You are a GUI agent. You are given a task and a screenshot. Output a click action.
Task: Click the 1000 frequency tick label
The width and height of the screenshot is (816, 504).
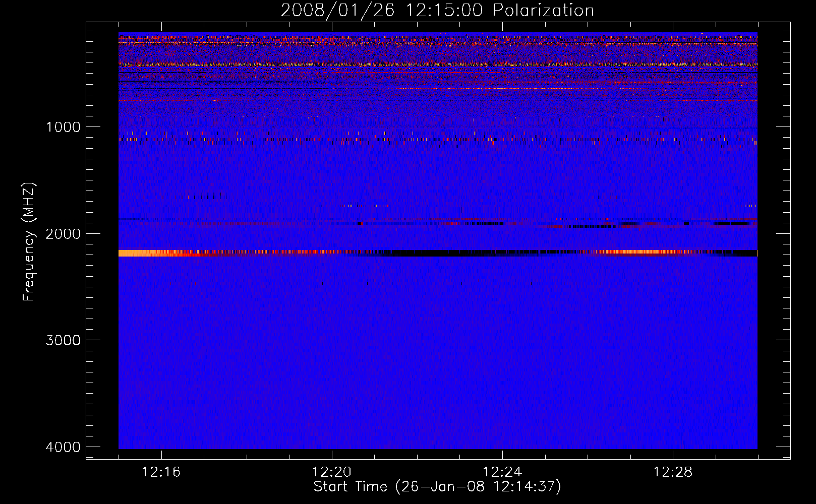coord(63,127)
